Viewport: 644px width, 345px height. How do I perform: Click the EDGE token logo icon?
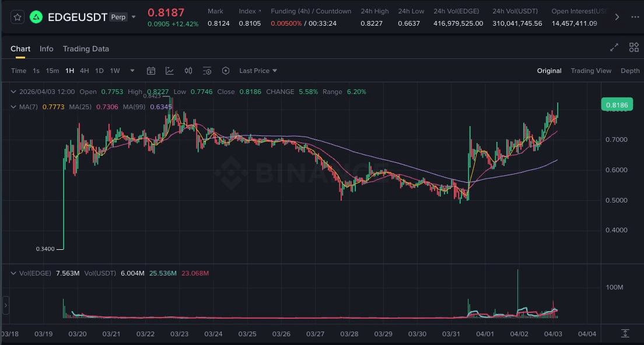click(36, 16)
